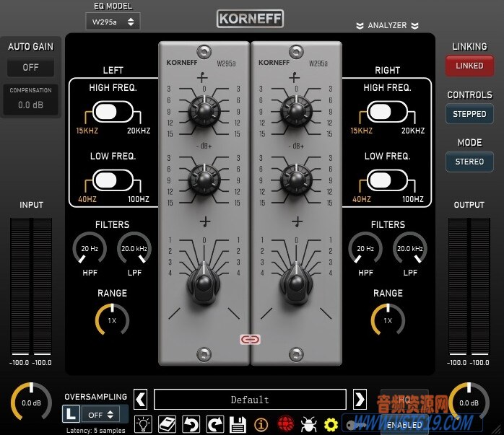
Task: Click the left module's bottom chicken-head knob
Action: [204, 283]
